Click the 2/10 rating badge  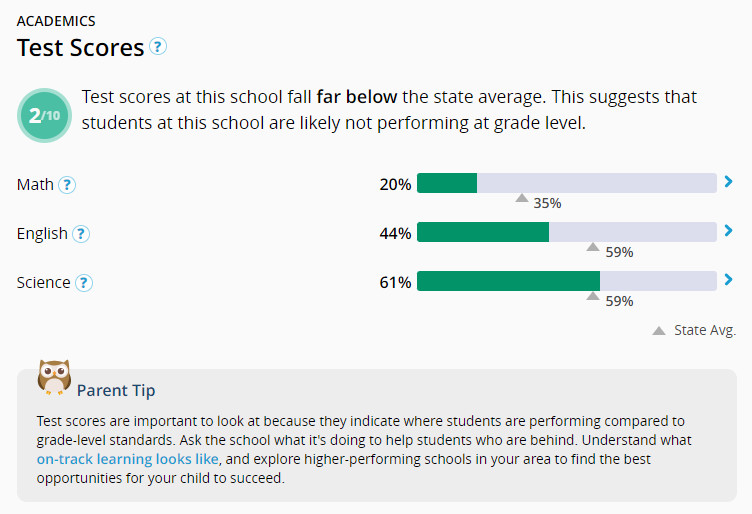coord(44,115)
